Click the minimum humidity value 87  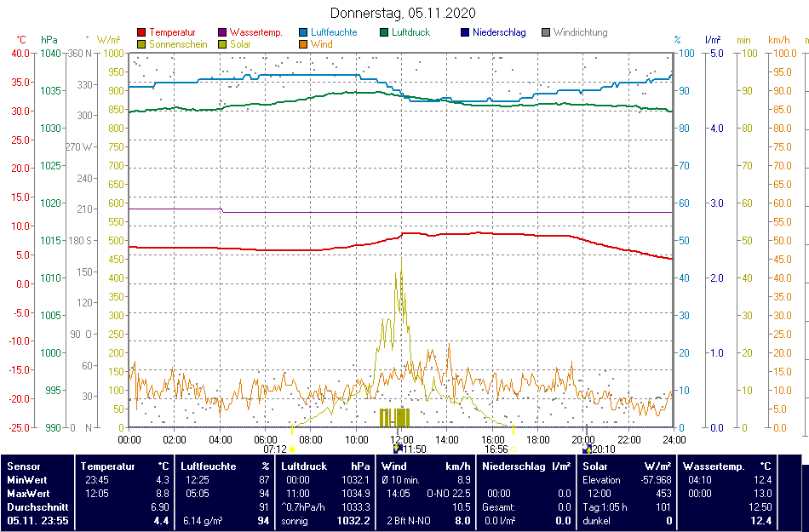click(264, 480)
